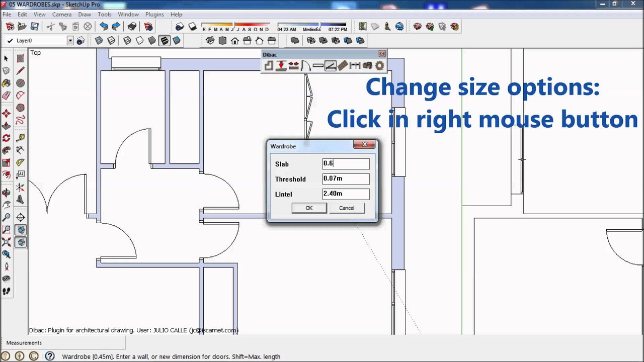Select the Arc tool
This screenshot has width=644, height=362.
(x=20, y=96)
